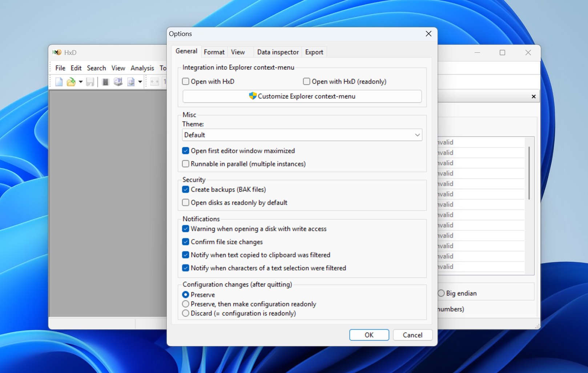The width and height of the screenshot is (588, 373).
Task: Expand the disk image dropdown arrow
Action: (140, 81)
